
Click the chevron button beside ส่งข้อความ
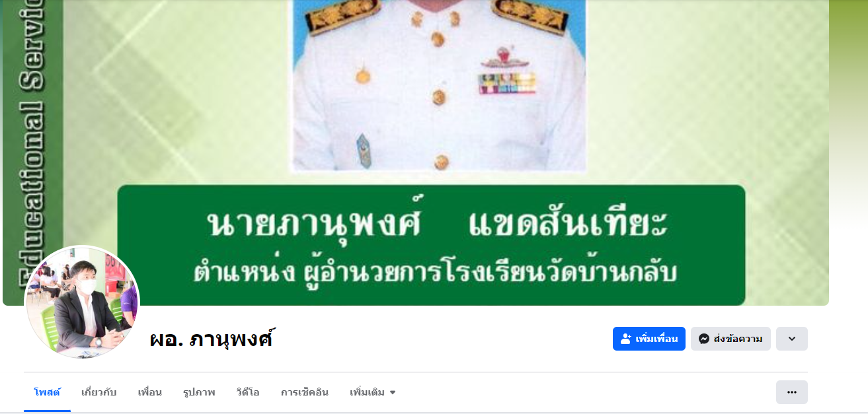pos(792,339)
